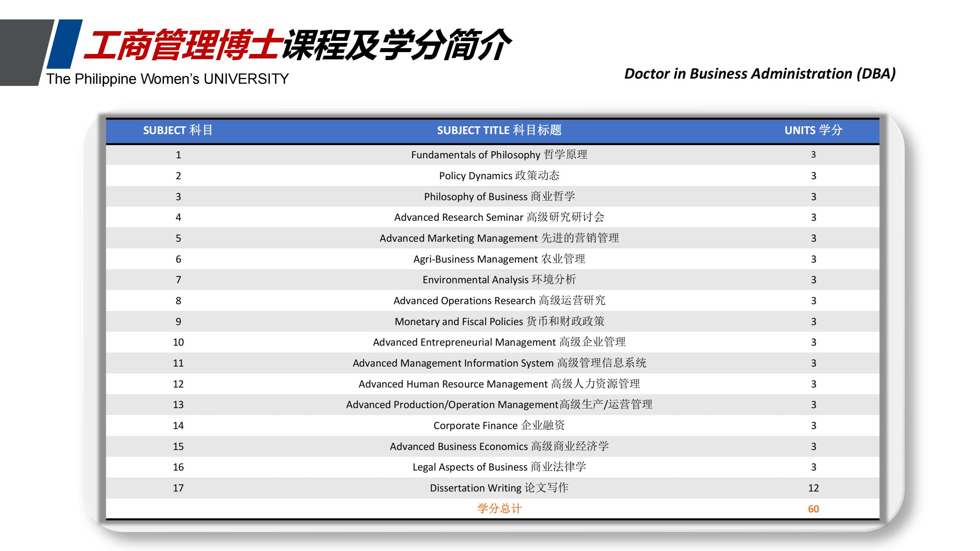Click 'Advanced Human Resource Management' cell
The image size is (980, 551).
click(499, 384)
